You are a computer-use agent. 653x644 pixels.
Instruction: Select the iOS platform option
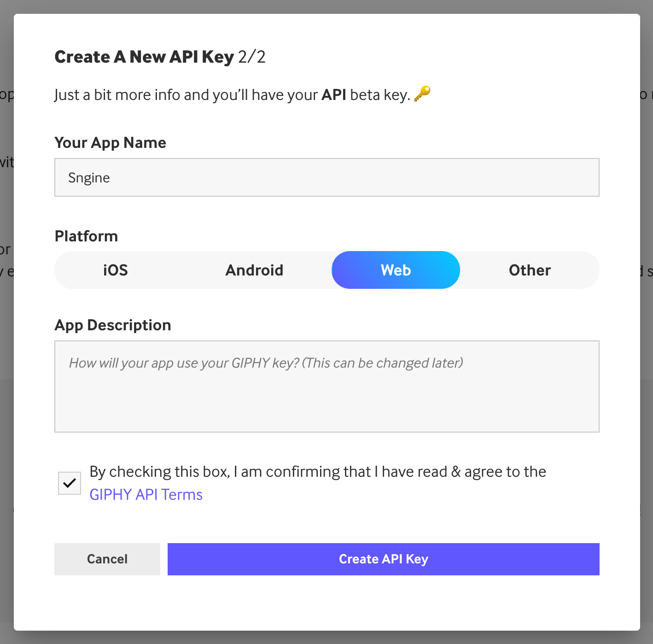pos(115,270)
